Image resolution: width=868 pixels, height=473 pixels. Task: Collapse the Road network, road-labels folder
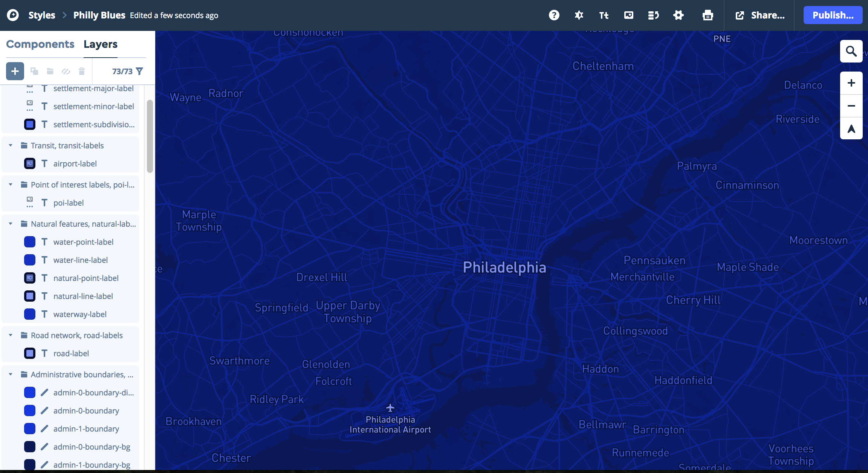pyautogui.click(x=11, y=336)
